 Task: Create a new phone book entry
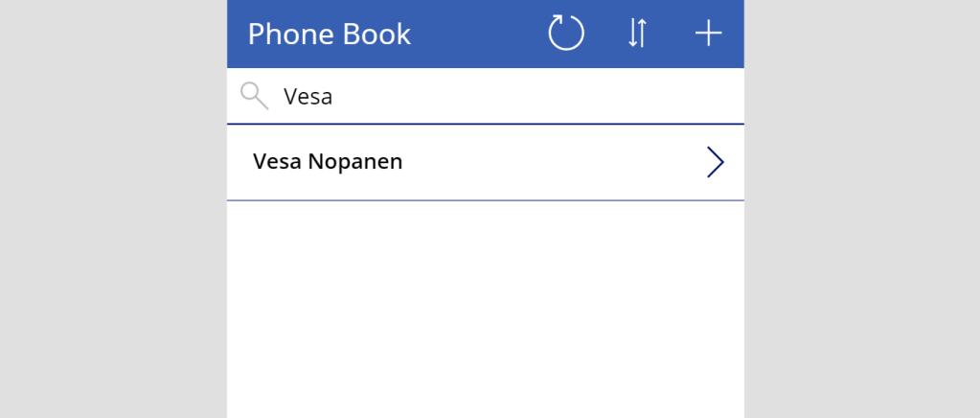coord(708,34)
